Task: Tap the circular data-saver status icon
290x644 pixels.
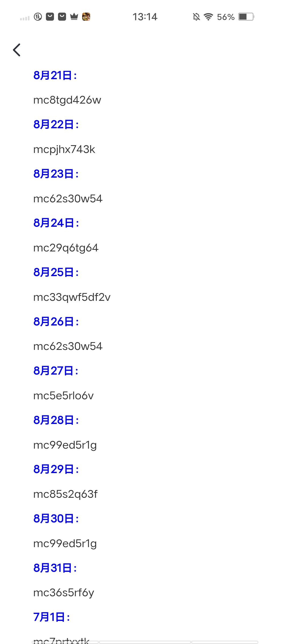Action: (x=38, y=17)
